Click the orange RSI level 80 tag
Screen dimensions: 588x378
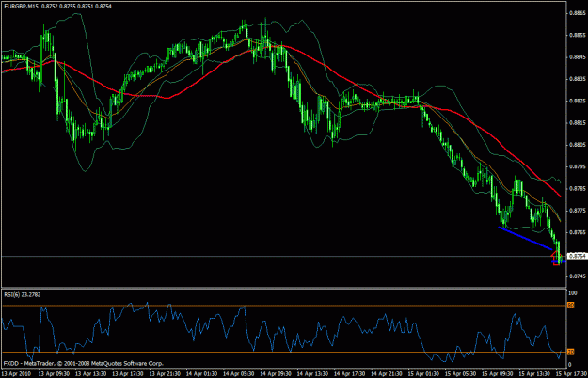coord(571,306)
